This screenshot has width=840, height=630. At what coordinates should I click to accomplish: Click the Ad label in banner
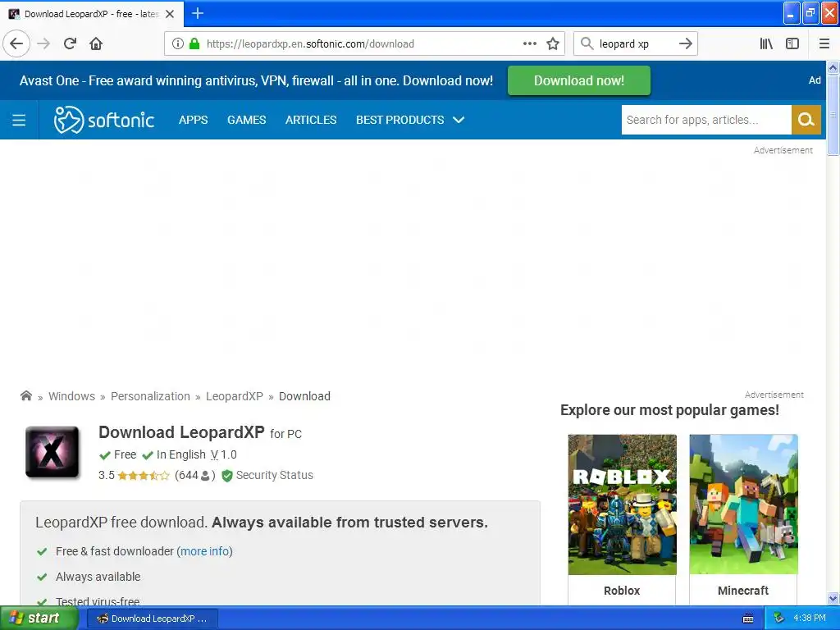pos(815,80)
